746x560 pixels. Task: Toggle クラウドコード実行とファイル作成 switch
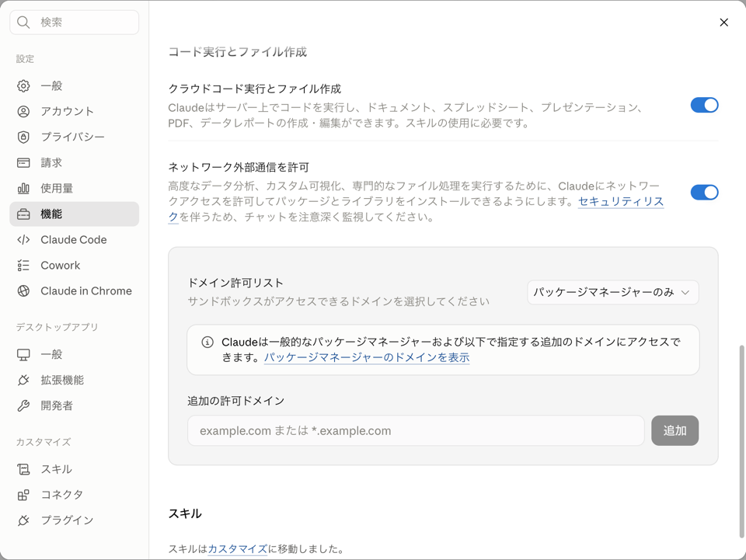point(704,105)
